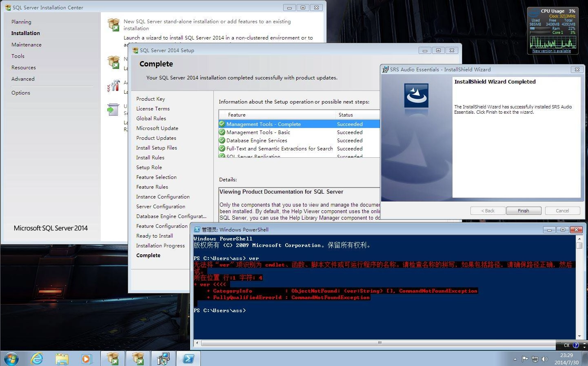588x366 pixels.
Task: Click PowerShell vertical scrollbar up arrow
Action: coord(579,238)
